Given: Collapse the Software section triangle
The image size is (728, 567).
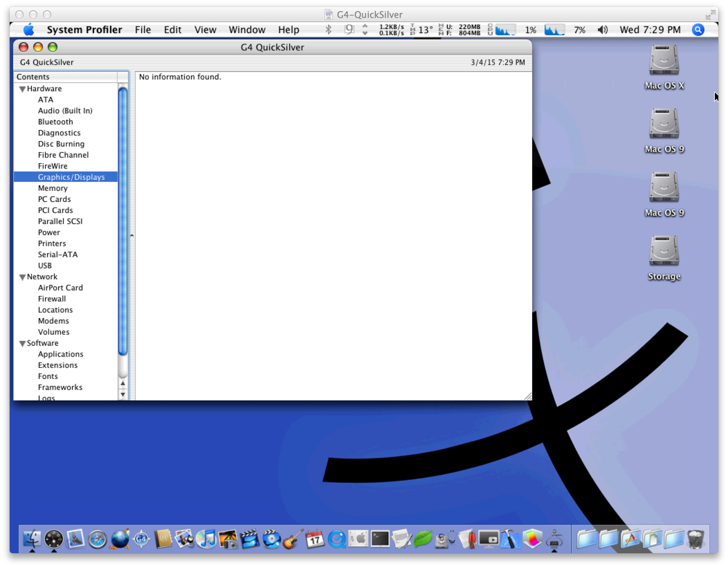Looking at the screenshot, I should 22,343.
